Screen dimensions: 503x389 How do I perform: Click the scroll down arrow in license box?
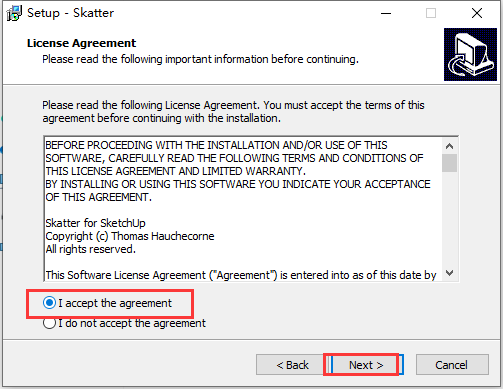pos(449,273)
